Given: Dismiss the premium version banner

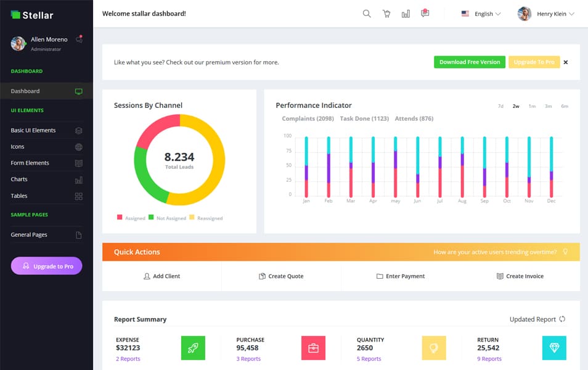Looking at the screenshot, I should 566,62.
